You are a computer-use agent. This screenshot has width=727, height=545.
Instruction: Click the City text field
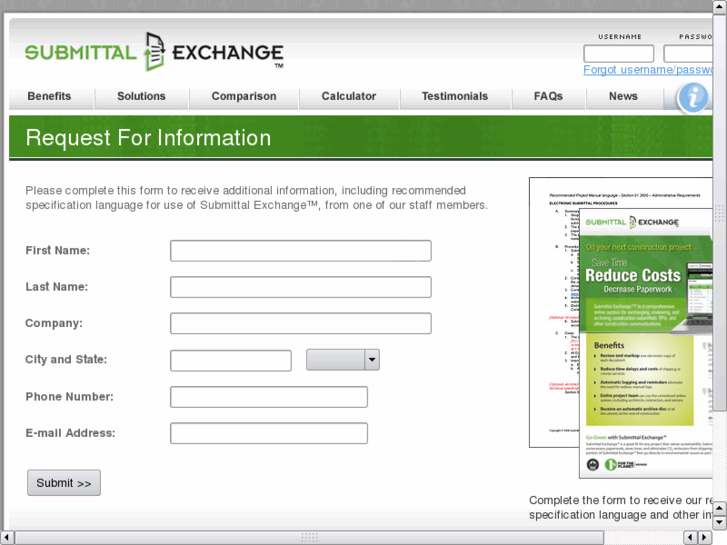[231, 360]
